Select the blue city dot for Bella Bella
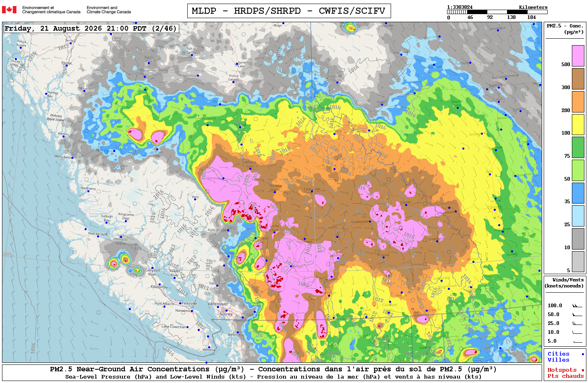588x383 pixels. coord(72,158)
